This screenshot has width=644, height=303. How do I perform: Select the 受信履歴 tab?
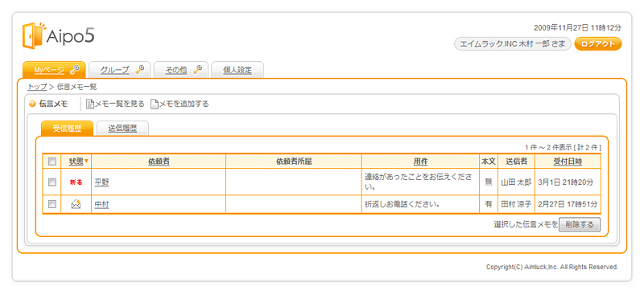pyautogui.click(x=67, y=129)
